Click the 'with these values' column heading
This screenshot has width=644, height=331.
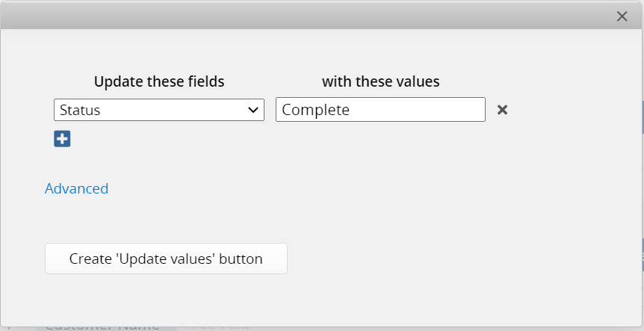tap(381, 81)
